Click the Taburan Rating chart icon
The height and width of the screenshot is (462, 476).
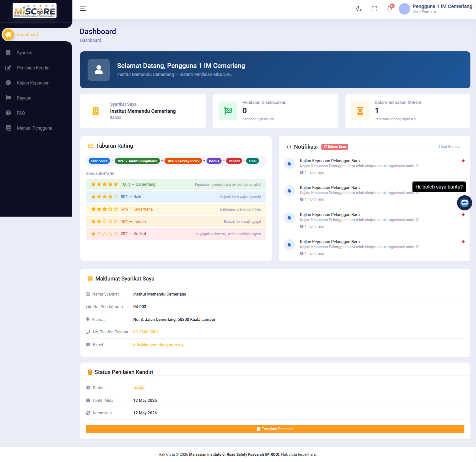(x=91, y=146)
